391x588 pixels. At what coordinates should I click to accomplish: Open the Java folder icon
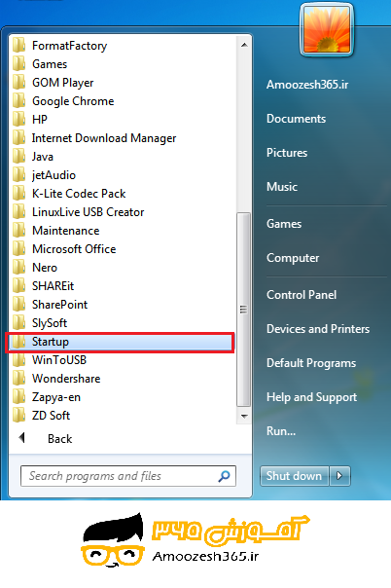[18, 156]
